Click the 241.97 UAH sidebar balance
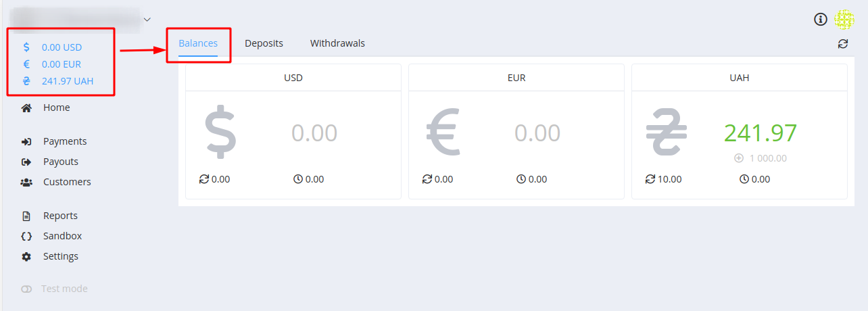This screenshot has width=868, height=311. (68, 81)
